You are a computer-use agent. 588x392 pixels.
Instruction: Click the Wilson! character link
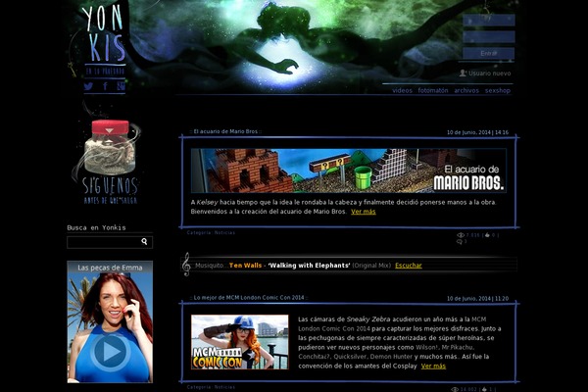tap(426, 347)
